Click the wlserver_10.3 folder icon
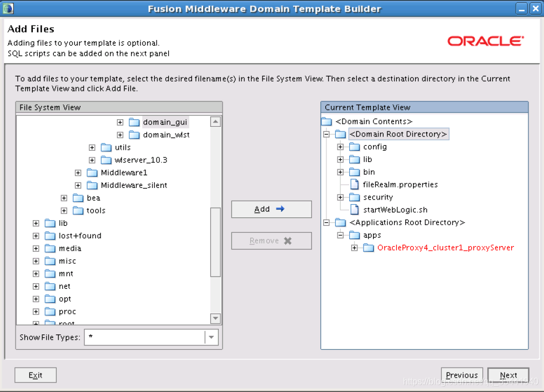 106,160
